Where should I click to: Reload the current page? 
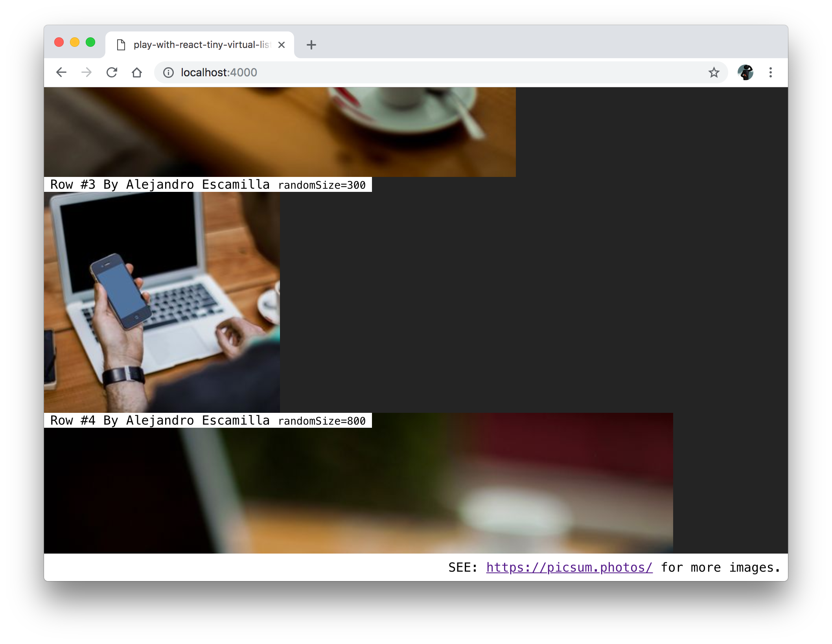[x=112, y=72]
